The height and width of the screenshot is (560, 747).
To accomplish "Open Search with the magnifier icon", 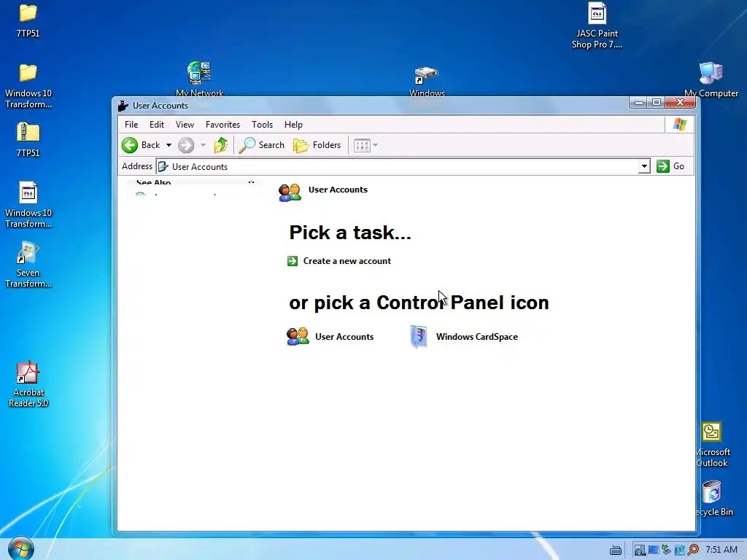I will [262, 145].
